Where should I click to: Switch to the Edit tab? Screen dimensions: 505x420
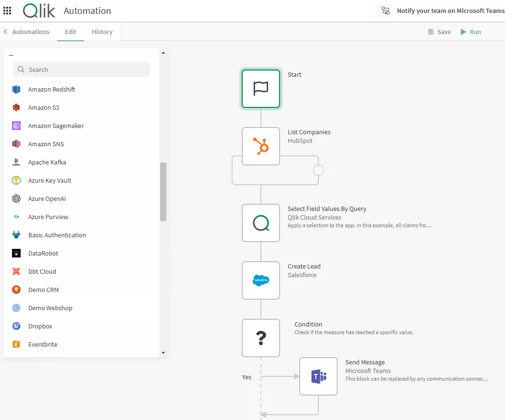click(70, 32)
